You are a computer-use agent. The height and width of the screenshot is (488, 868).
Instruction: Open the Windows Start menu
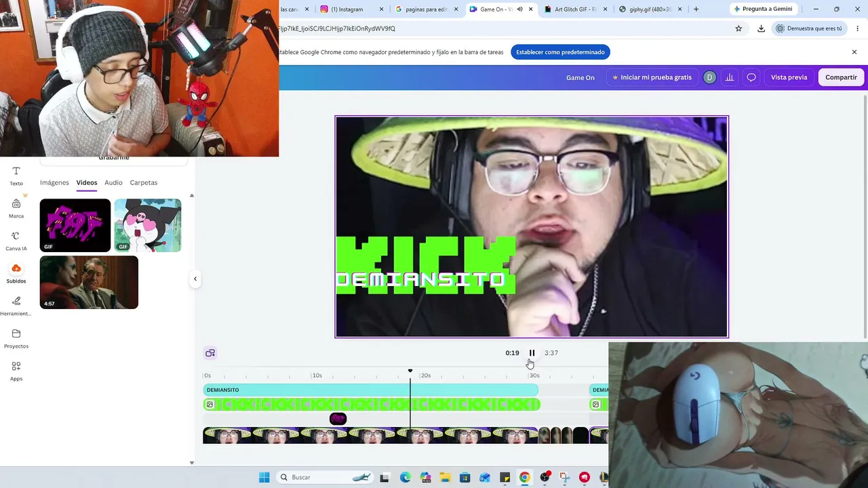(264, 477)
